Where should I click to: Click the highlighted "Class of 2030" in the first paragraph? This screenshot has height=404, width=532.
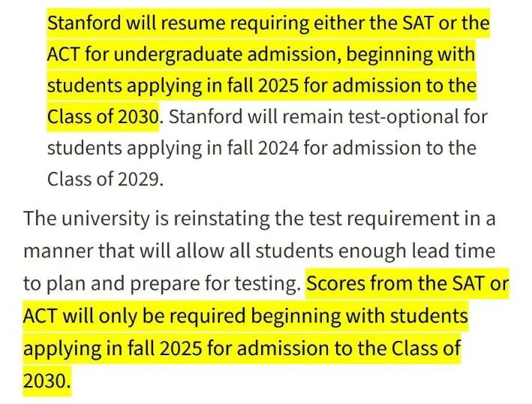pyautogui.click(x=103, y=116)
